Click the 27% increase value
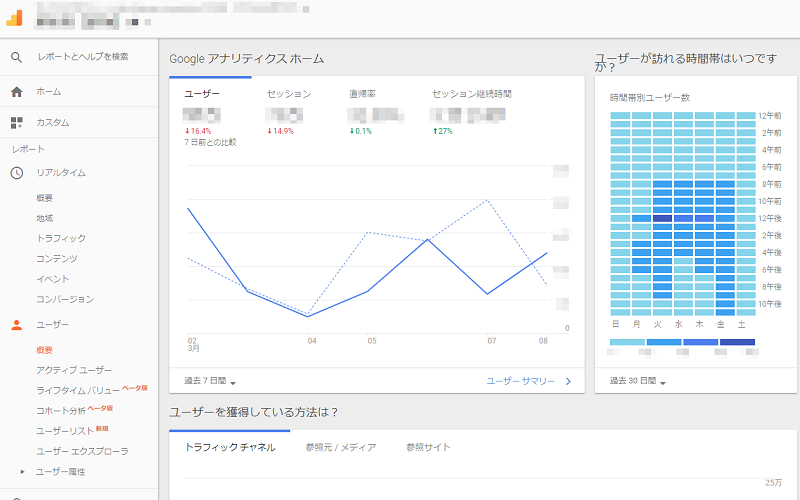 pos(442,131)
